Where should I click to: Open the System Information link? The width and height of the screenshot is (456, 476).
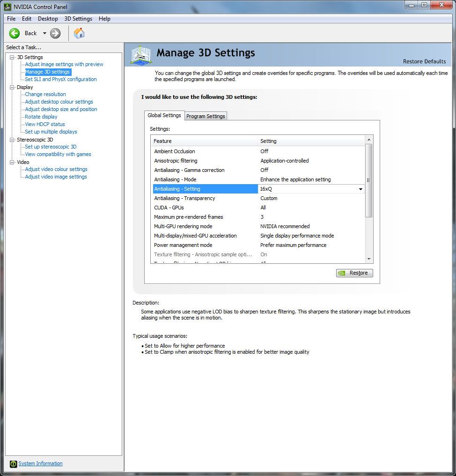point(40,463)
